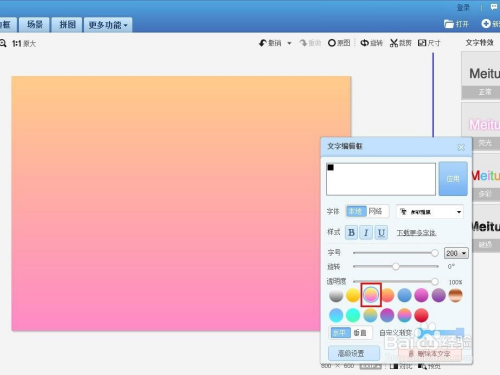
Task: Click the Apply (应用) button
Action: coord(453,179)
